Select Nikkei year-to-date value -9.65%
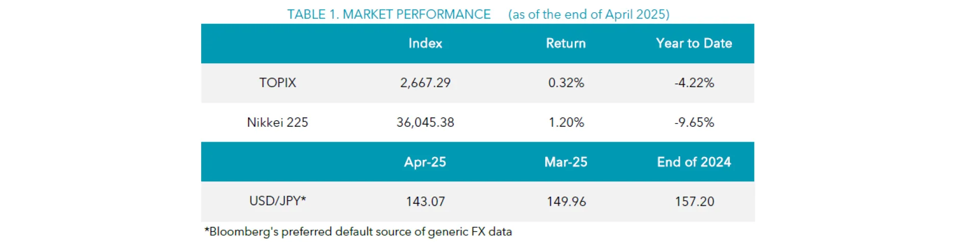 [x=694, y=122]
